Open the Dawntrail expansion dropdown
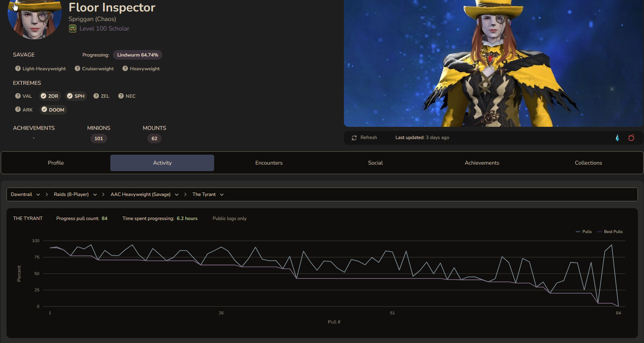 coord(25,194)
